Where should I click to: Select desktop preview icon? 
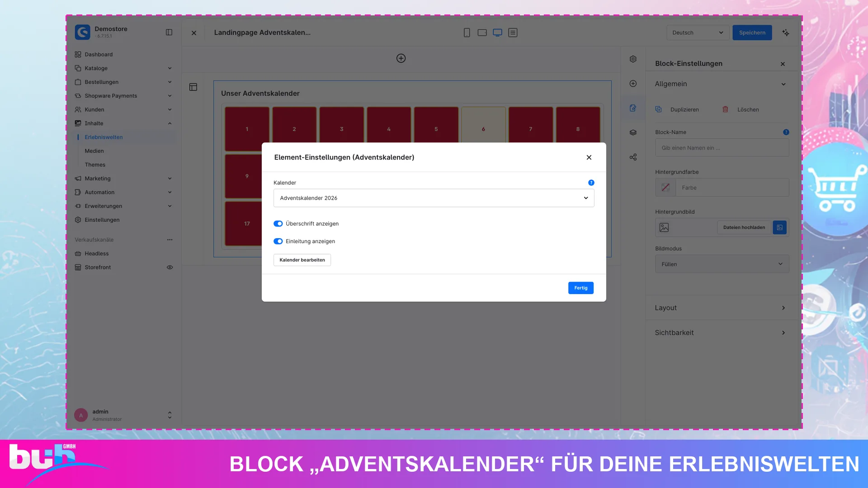coord(497,33)
